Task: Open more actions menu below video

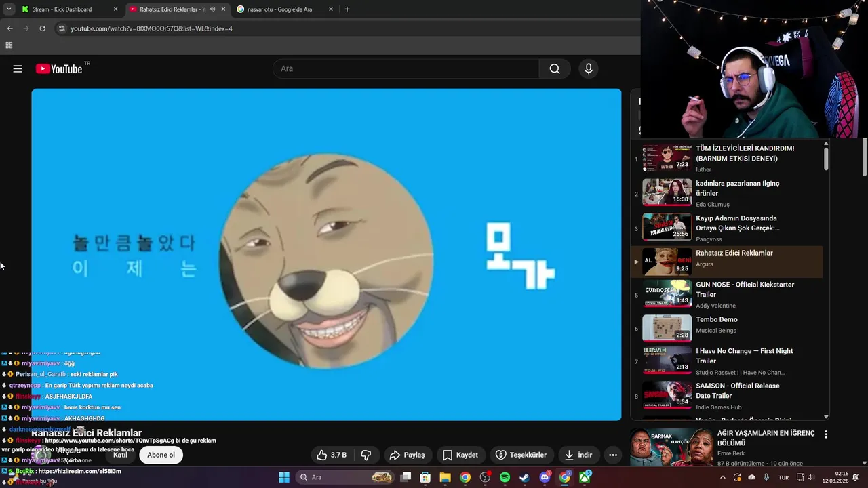Action: point(613,455)
